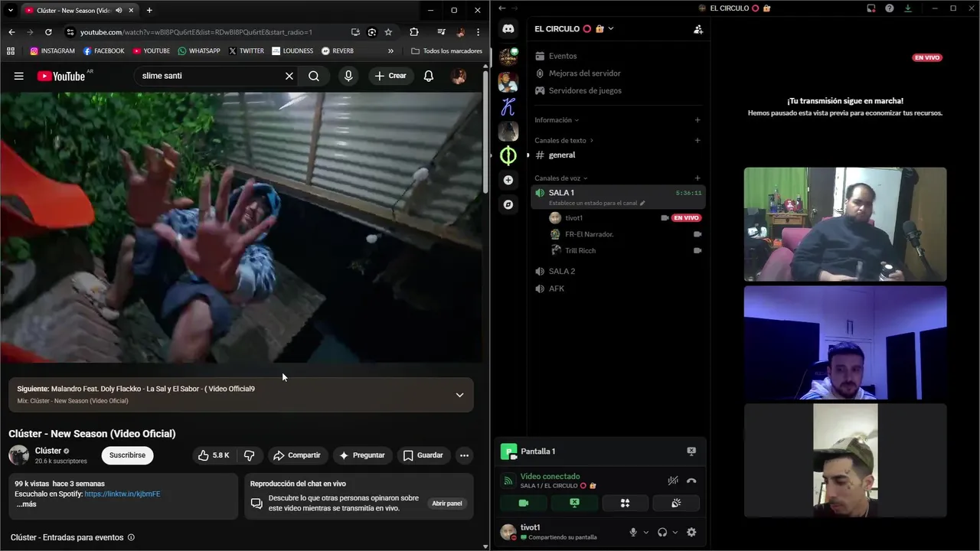Open YouTube account avatar menu
The height and width of the screenshot is (551, 980).
click(x=459, y=76)
